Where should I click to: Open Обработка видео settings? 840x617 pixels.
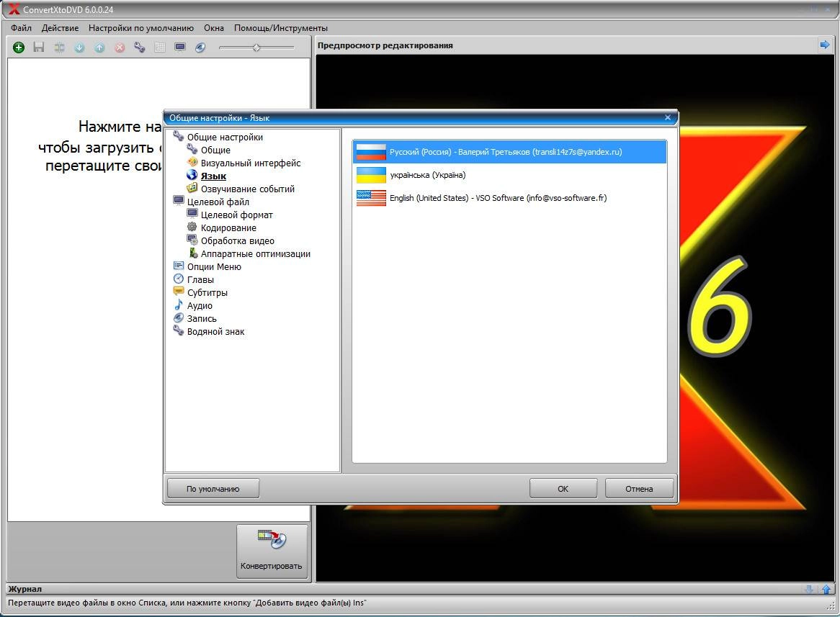tap(237, 240)
